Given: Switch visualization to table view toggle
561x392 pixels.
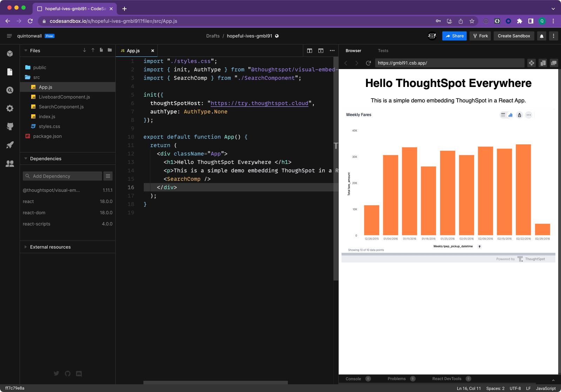Looking at the screenshot, I should pos(503,115).
